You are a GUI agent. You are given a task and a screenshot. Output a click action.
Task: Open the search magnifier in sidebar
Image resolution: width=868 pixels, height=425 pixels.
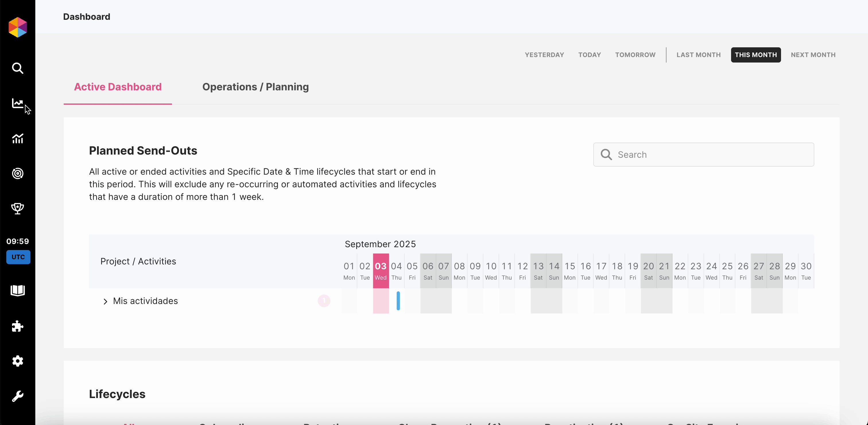point(18,68)
